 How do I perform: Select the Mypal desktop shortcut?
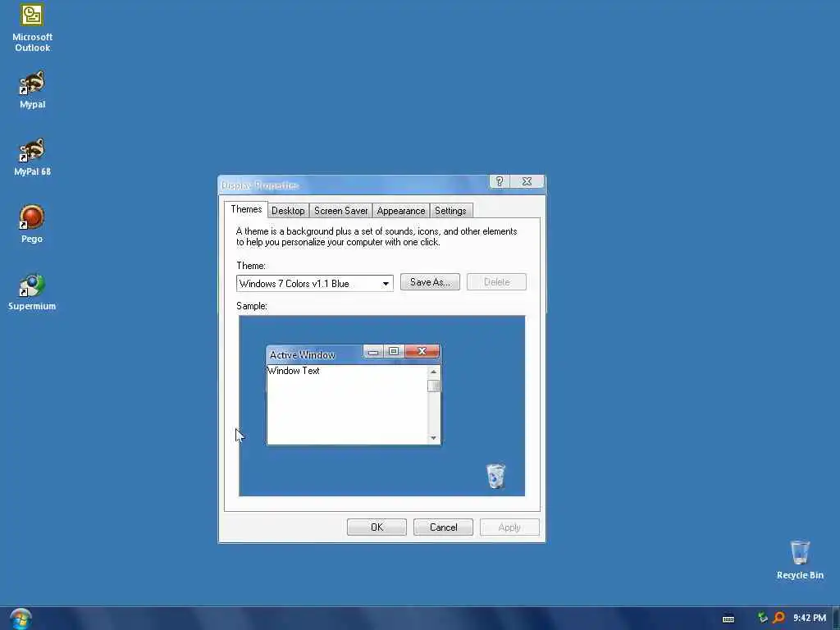[32, 89]
